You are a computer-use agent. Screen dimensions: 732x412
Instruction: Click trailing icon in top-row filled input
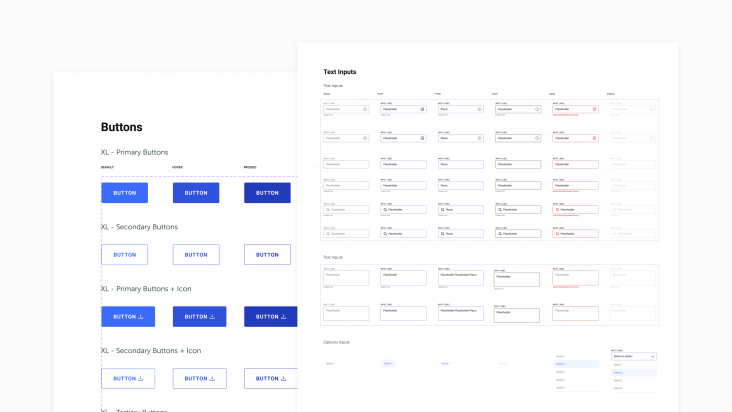click(x=537, y=109)
